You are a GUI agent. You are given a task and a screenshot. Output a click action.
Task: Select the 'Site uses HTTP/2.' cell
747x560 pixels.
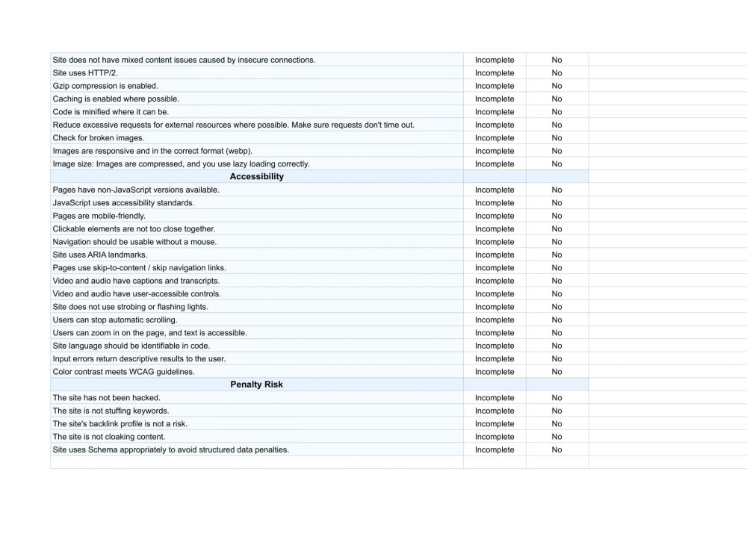click(257, 73)
